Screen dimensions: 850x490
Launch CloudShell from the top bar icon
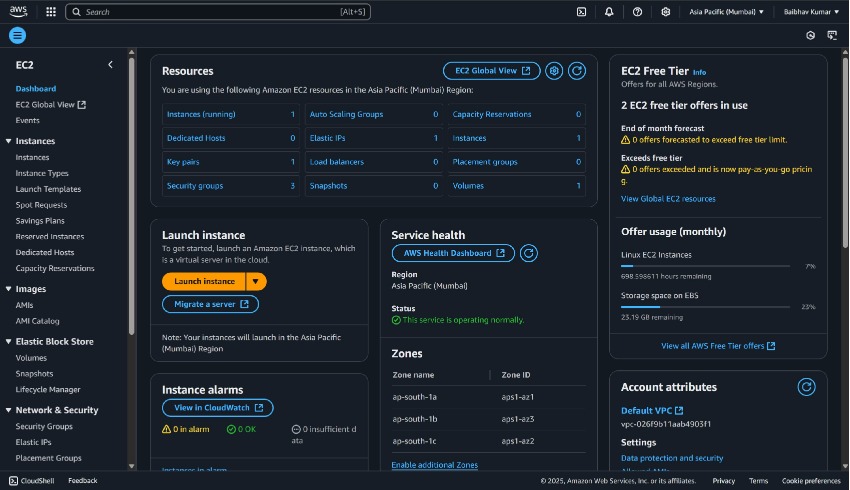tap(581, 11)
